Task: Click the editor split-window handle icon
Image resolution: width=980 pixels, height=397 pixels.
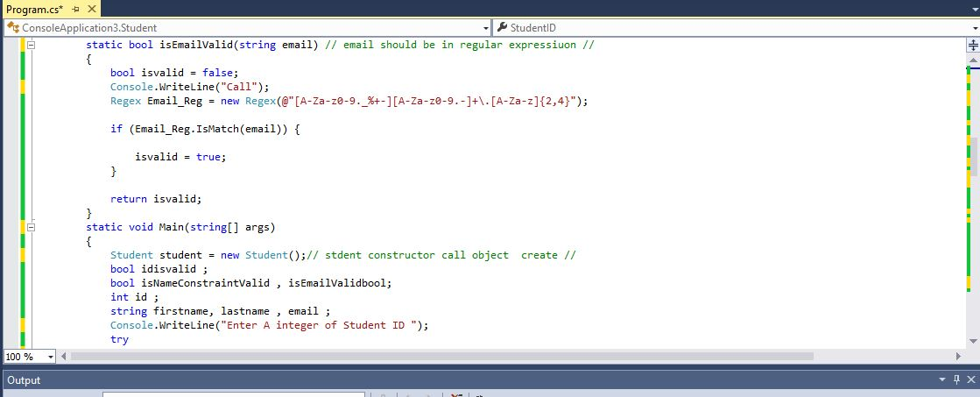Action: (x=973, y=45)
